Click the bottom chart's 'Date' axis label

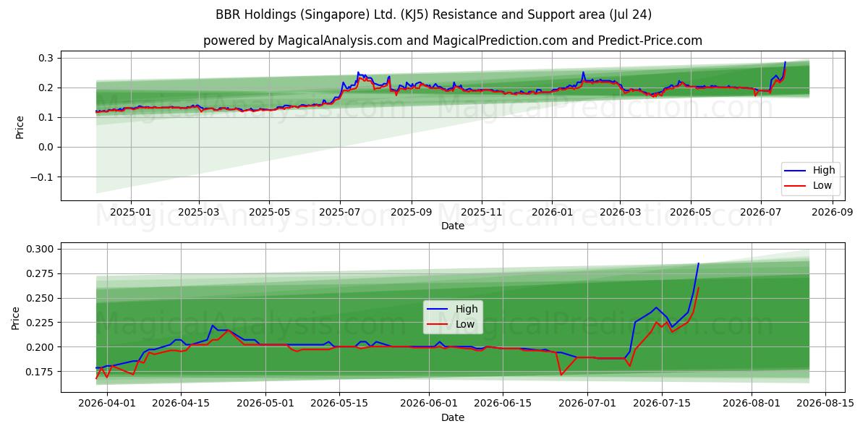click(x=453, y=417)
